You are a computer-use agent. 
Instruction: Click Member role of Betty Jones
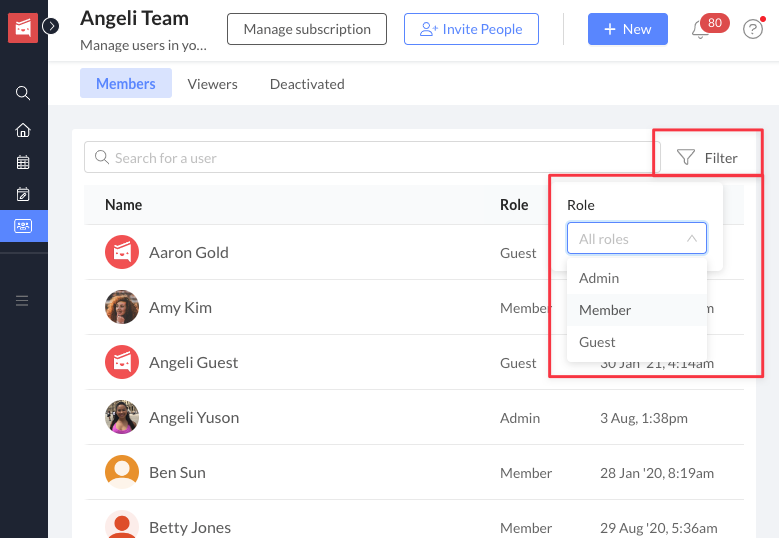tap(526, 528)
